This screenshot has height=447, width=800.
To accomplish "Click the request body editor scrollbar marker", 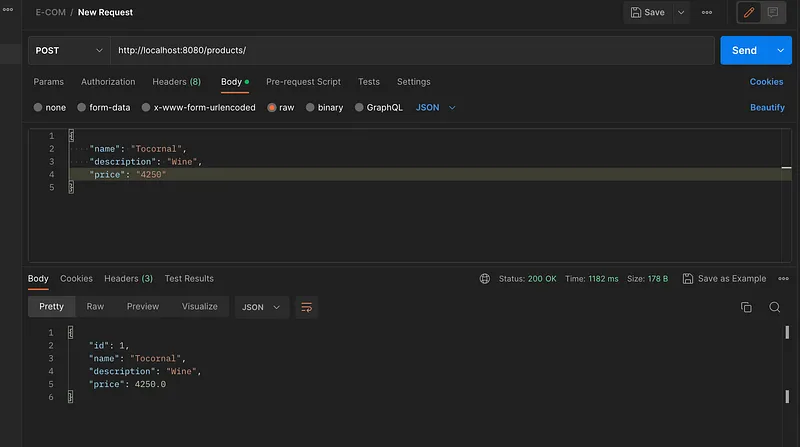I will click(x=786, y=167).
